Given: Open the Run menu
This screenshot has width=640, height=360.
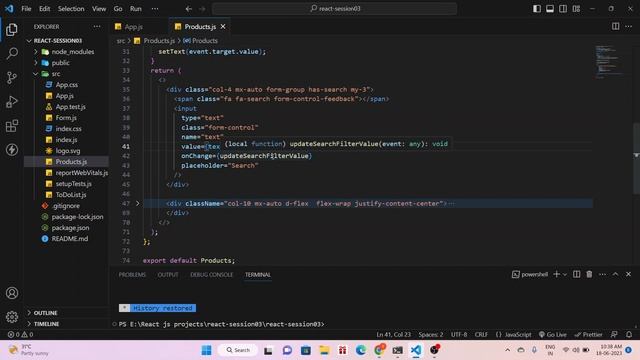Looking at the screenshot, I should [x=136, y=9].
